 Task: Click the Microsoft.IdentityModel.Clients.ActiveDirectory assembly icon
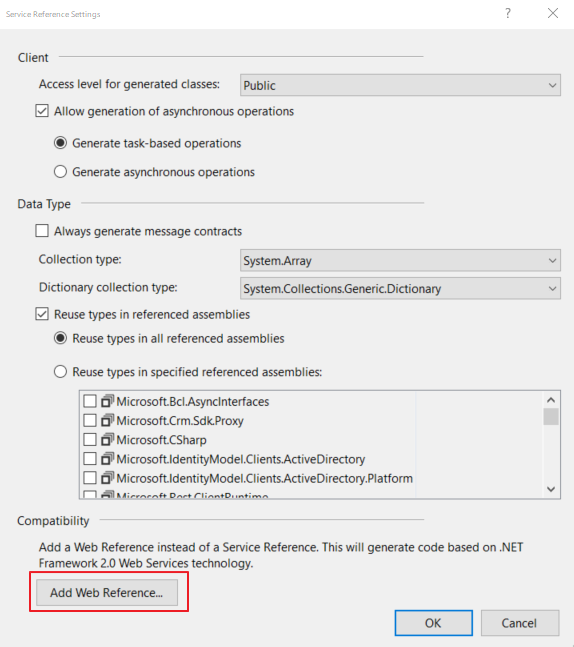pos(108,458)
